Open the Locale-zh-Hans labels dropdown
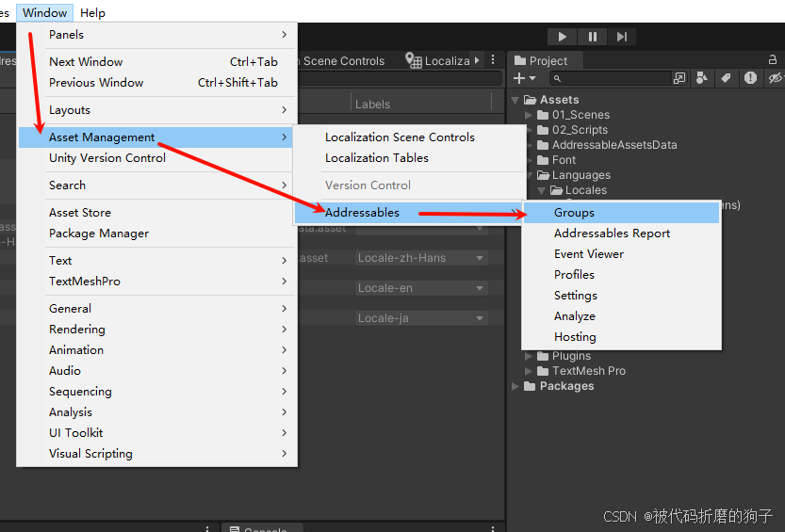 [x=421, y=258]
